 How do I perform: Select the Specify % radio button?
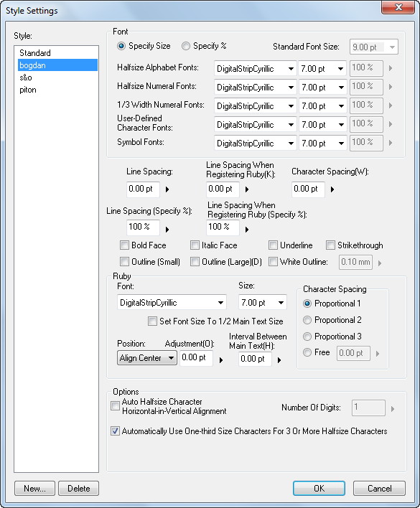tap(186, 46)
